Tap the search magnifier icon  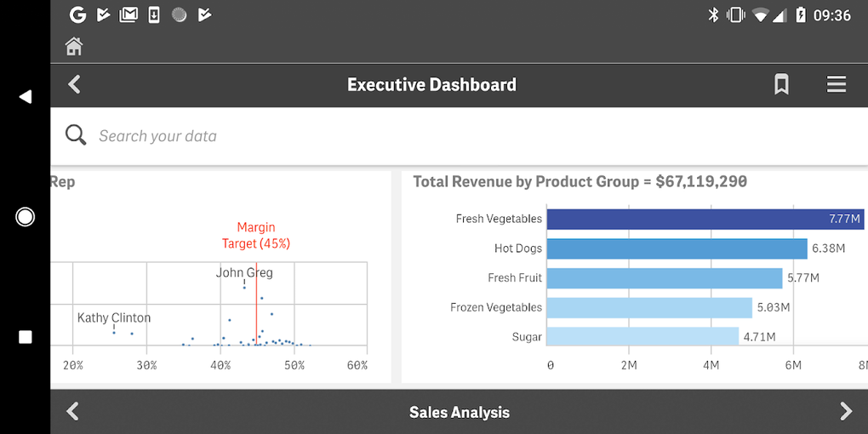coord(76,135)
